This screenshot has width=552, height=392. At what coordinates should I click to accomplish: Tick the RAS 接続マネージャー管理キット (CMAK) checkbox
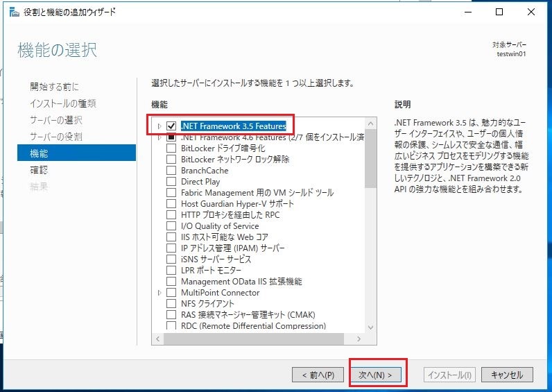tap(171, 314)
